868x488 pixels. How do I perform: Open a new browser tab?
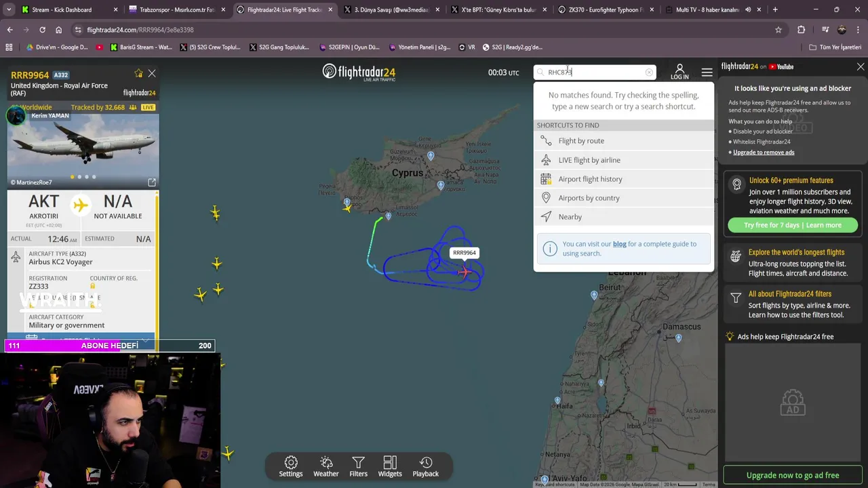(x=775, y=9)
